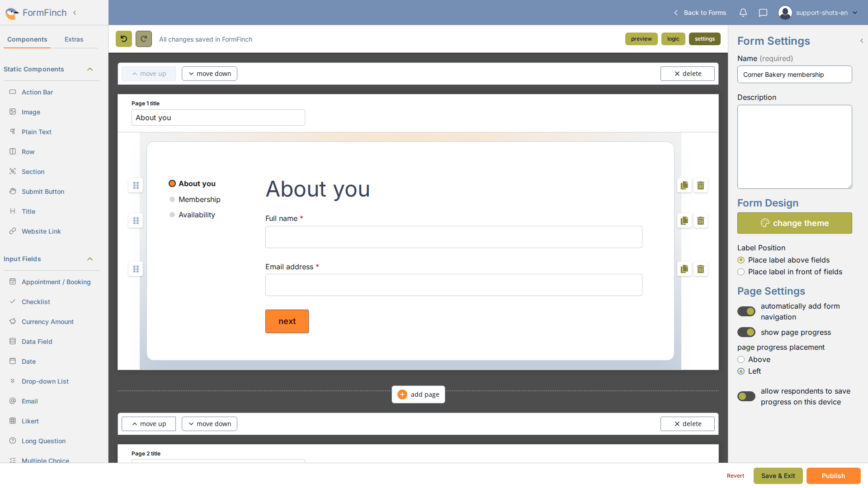
Task: Toggle allow respondents to save progress
Action: coord(746,396)
